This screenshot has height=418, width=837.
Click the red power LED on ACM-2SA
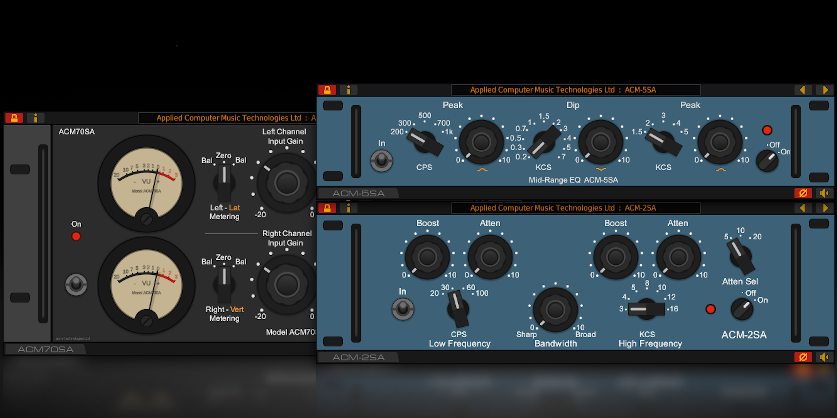[x=710, y=309]
